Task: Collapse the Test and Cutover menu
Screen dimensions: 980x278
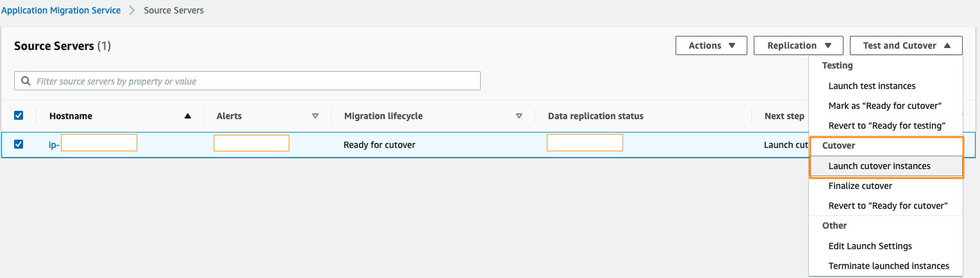Action: 906,45
